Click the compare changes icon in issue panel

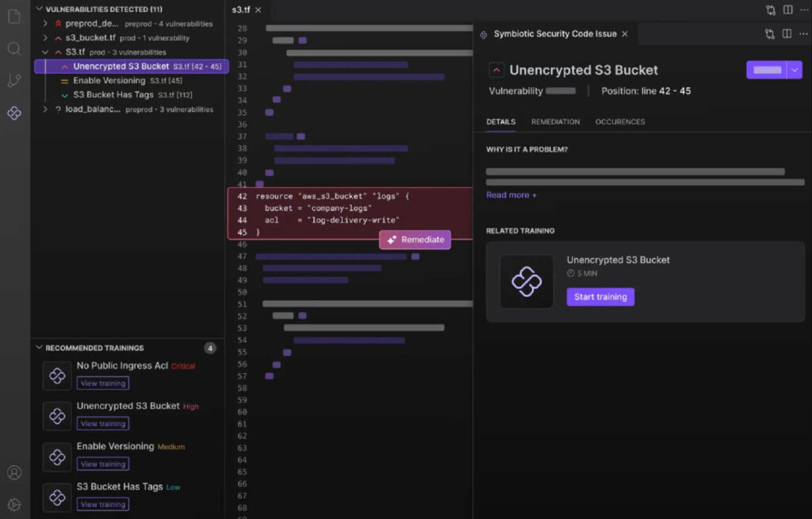[769, 33]
